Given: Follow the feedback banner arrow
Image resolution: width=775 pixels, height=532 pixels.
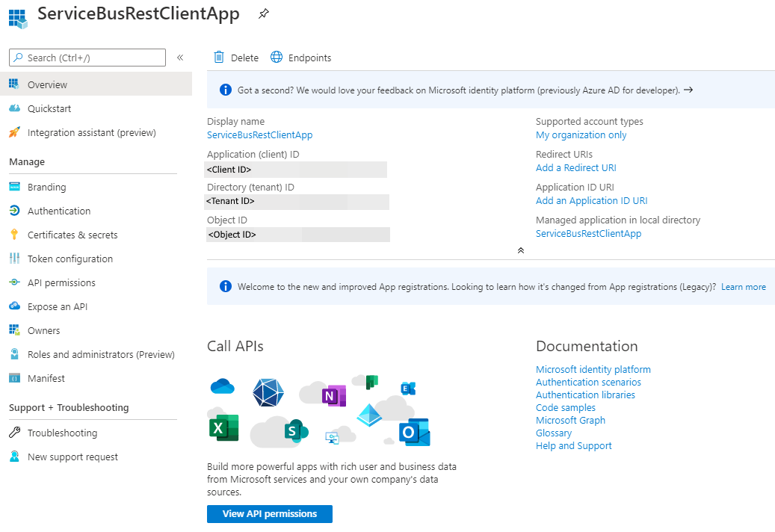Looking at the screenshot, I should [x=688, y=90].
